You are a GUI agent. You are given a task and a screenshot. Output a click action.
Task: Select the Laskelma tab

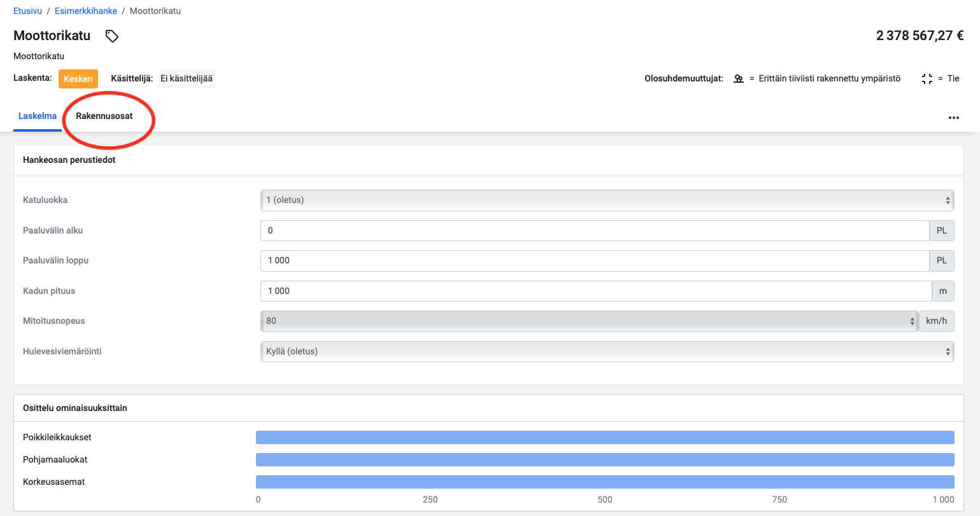coord(38,116)
